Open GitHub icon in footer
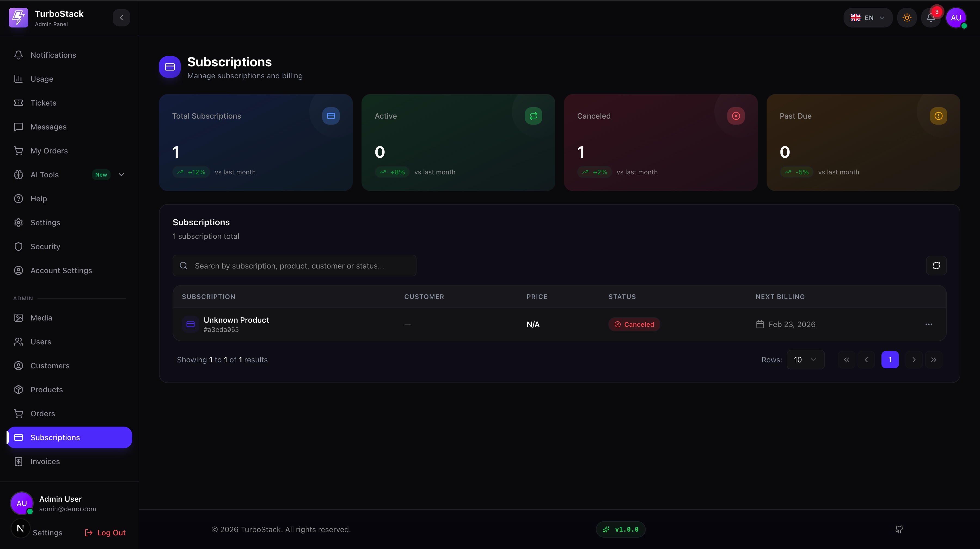980x549 pixels. (899, 529)
